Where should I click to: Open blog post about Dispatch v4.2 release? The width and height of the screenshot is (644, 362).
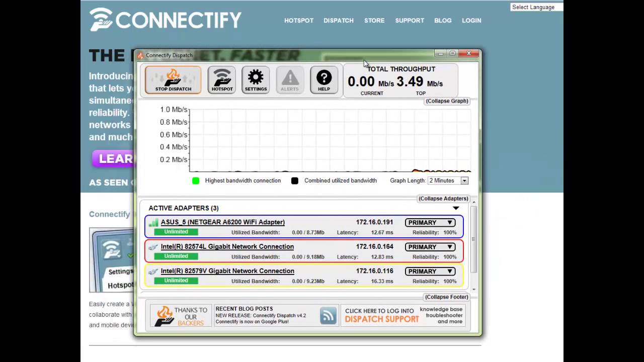(261, 315)
